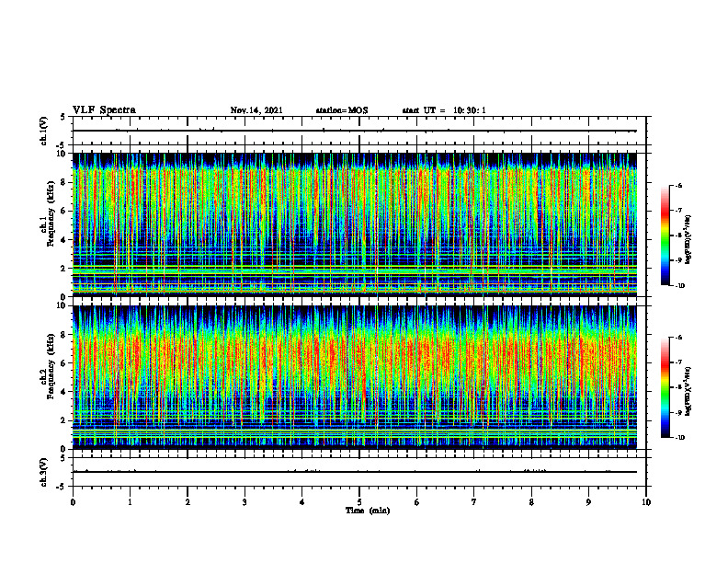This screenshot has height=563, width=728.
Task: Click time-axis tick label "7"
Action: [474, 502]
